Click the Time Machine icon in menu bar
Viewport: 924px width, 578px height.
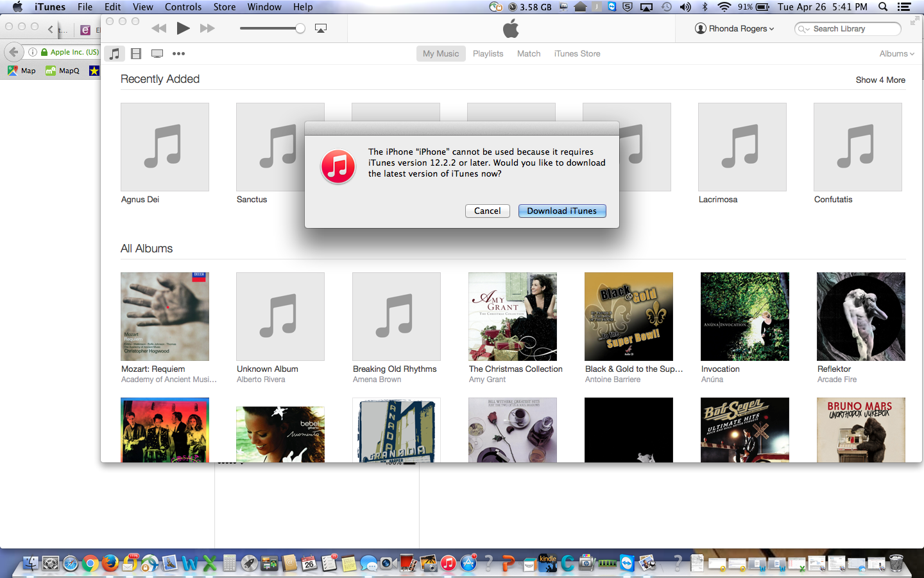coord(666,7)
